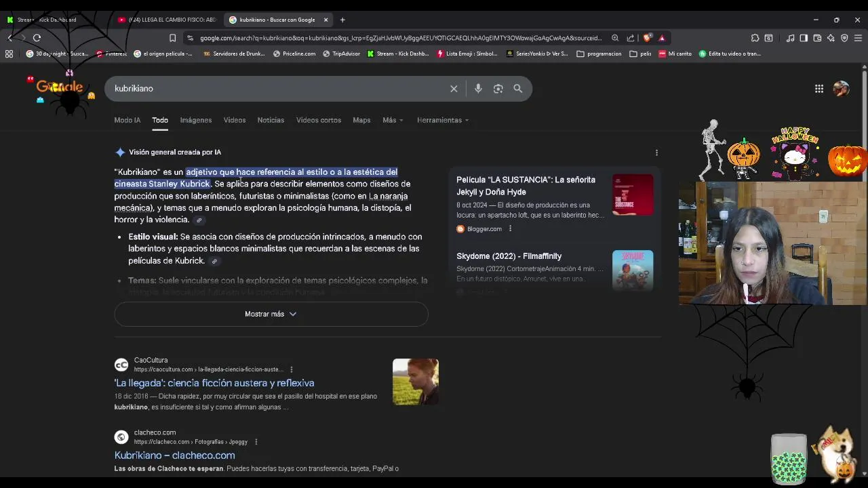The width and height of the screenshot is (868, 488).
Task: Switch to Imágenes tab
Action: click(x=196, y=120)
